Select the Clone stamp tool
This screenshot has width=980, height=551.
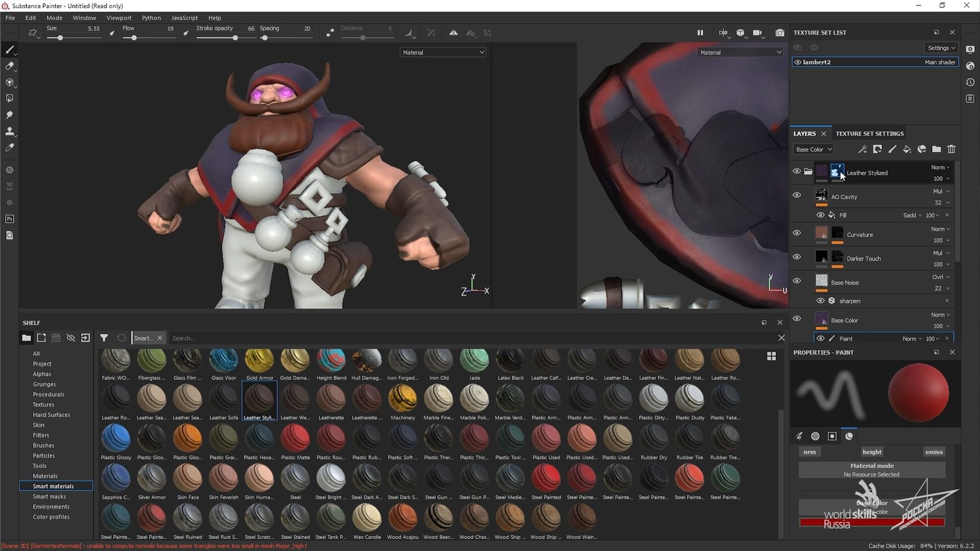(x=9, y=131)
